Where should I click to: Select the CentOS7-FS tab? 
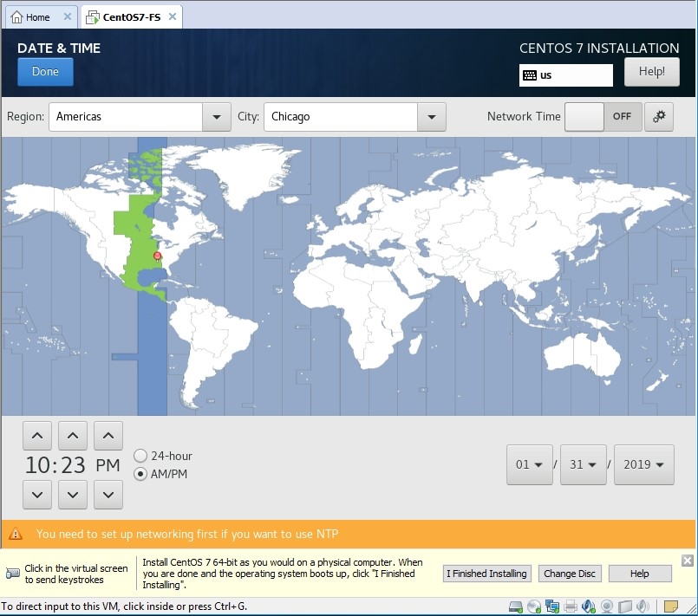pos(130,16)
